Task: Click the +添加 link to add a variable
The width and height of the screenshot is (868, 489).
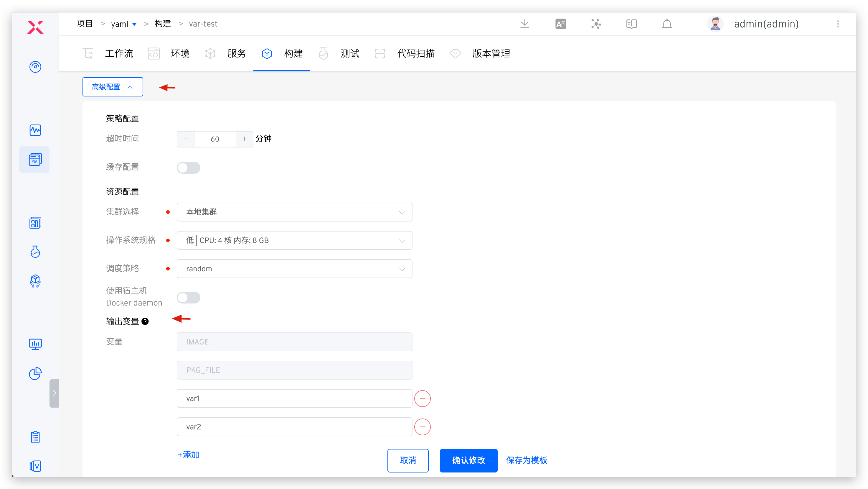Action: (x=188, y=454)
